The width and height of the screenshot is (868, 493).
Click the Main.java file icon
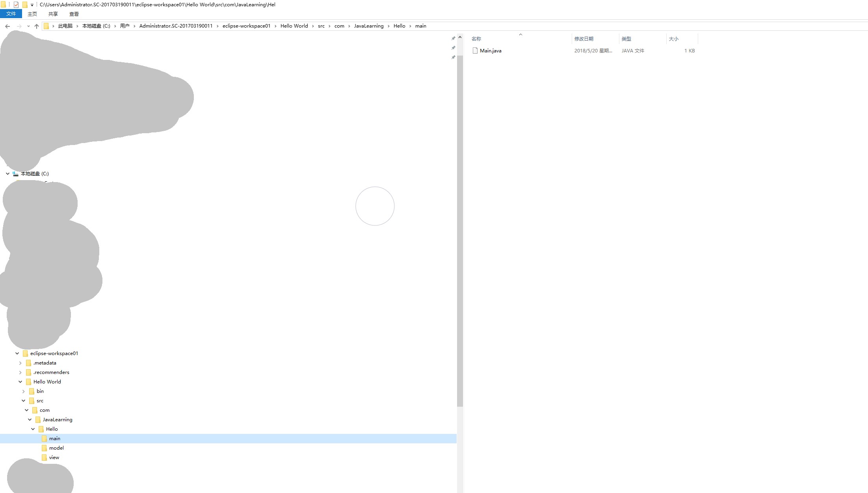point(475,50)
